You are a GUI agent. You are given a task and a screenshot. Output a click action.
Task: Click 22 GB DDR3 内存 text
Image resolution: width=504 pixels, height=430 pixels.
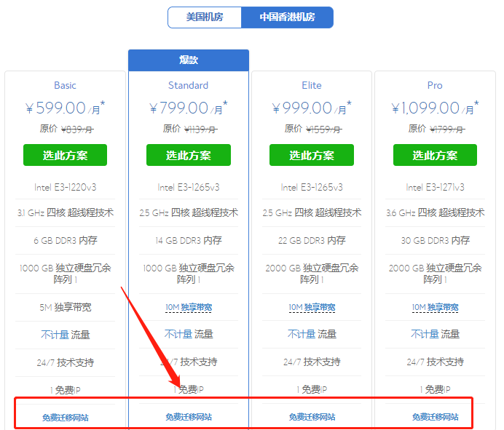pyautogui.click(x=312, y=241)
